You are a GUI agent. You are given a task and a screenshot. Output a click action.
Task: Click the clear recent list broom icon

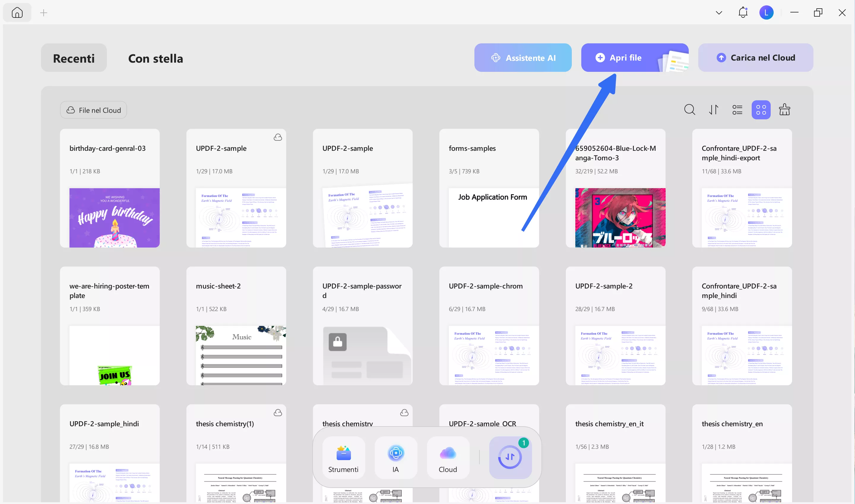coord(784,110)
